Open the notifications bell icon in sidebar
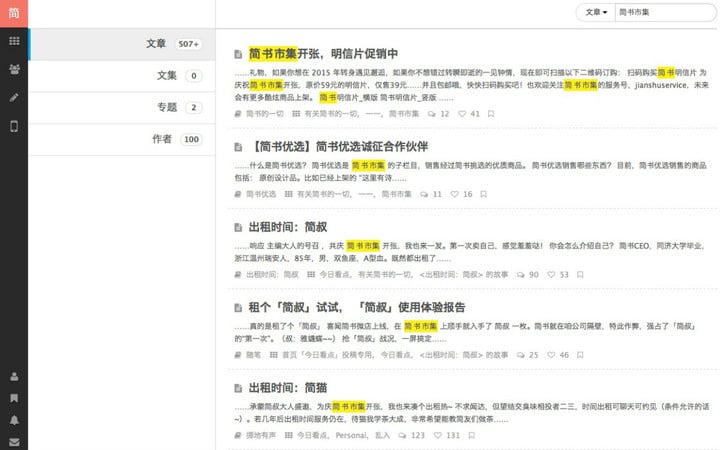The height and width of the screenshot is (450, 720). 14,420
